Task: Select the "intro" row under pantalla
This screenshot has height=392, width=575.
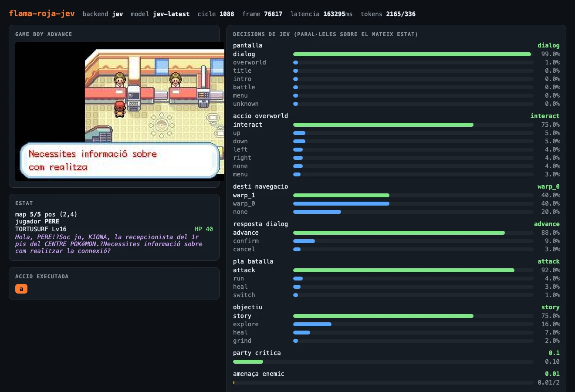Action: pos(396,79)
